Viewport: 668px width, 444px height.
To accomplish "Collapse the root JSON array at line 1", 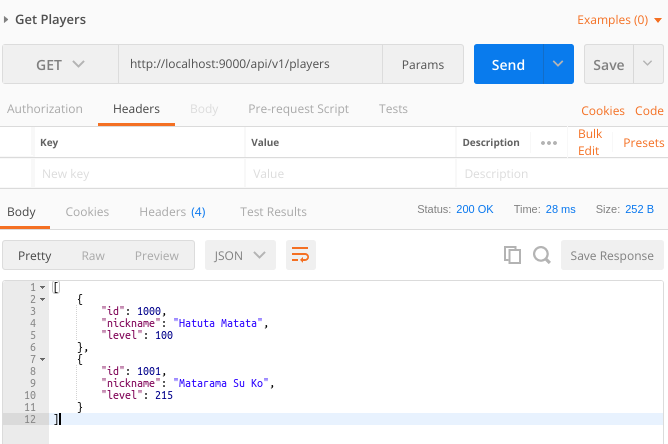I will click(41, 288).
